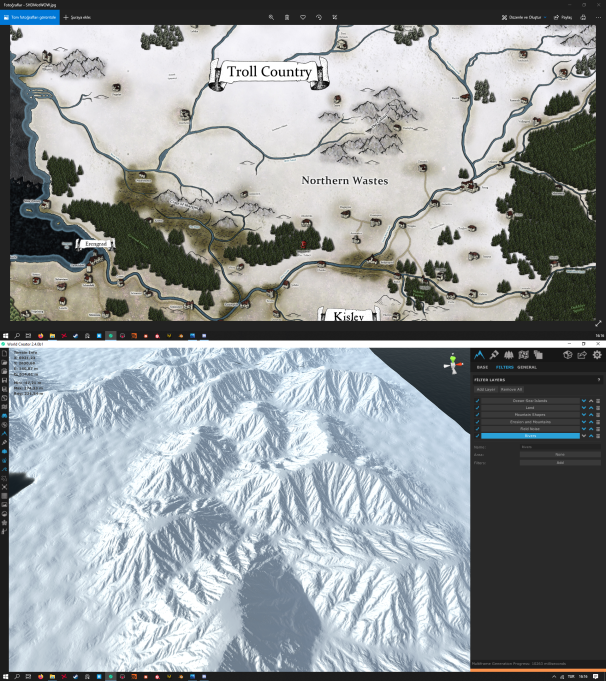Click the export icon beside the gear
This screenshot has width=606, height=681.
(582, 355)
